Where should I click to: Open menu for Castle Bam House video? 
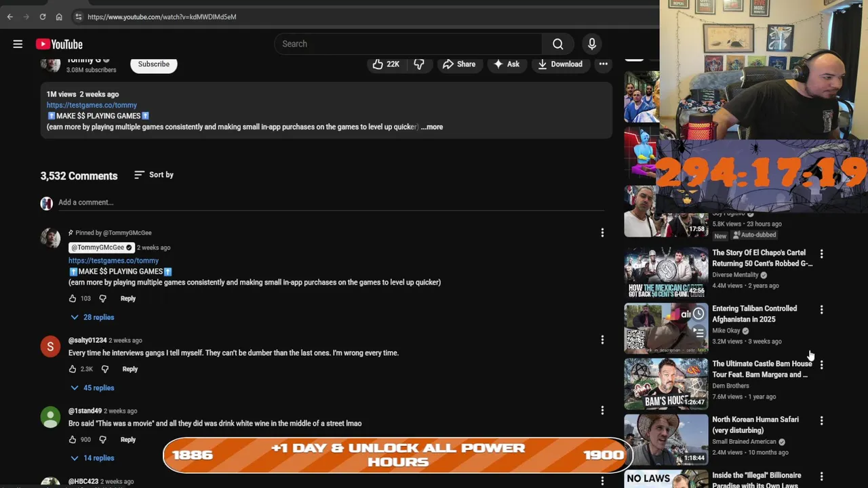[x=821, y=365]
